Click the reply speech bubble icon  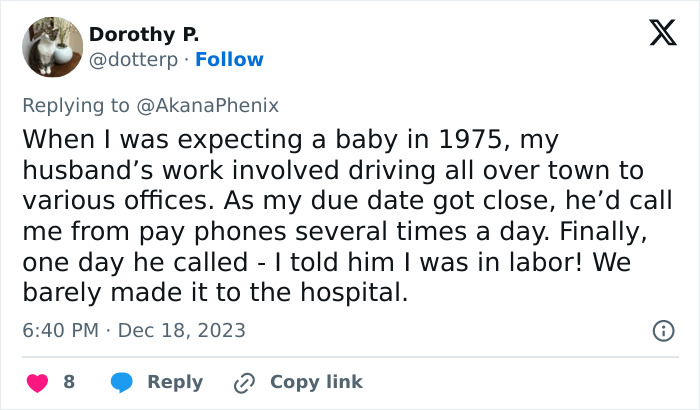point(122,382)
